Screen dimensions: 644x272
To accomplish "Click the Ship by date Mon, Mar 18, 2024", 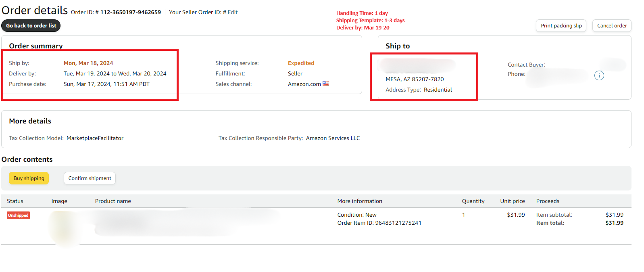I will pyautogui.click(x=88, y=63).
